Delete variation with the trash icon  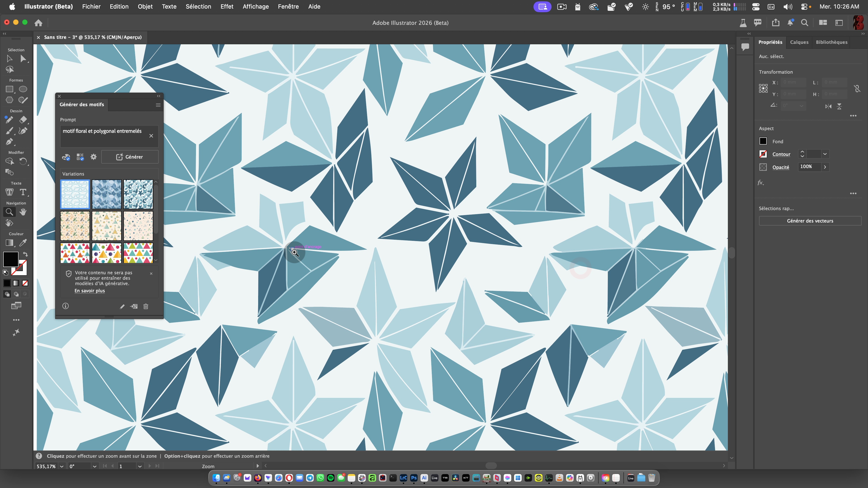point(146,306)
